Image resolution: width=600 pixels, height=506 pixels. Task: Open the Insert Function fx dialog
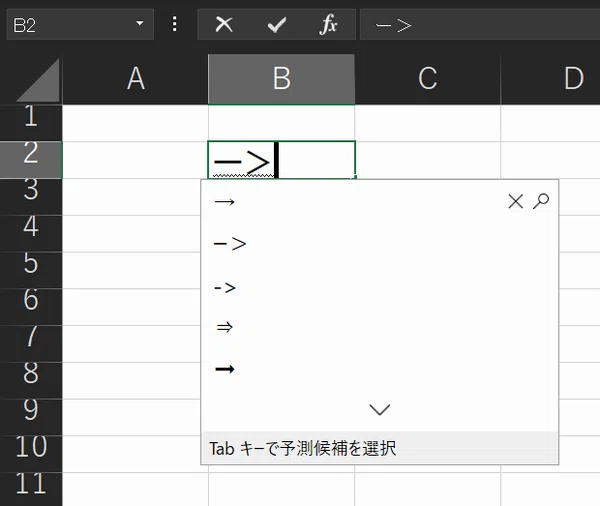328,25
